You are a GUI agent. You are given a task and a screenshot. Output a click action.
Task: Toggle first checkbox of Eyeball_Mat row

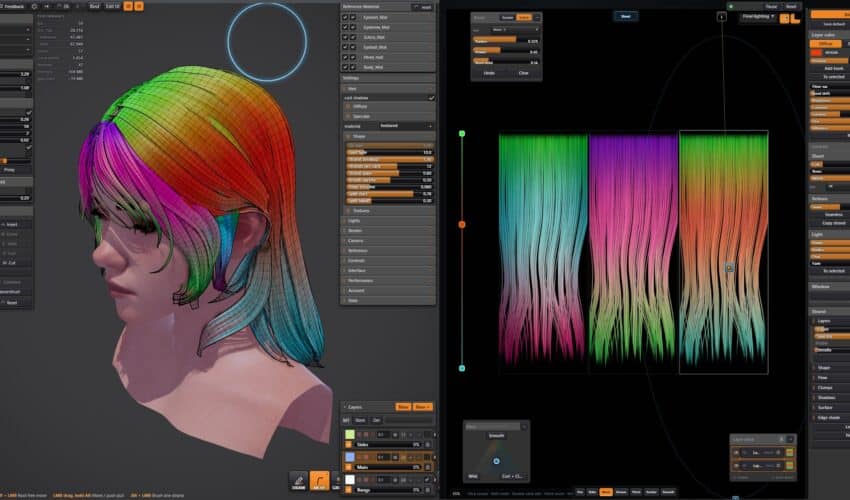(x=345, y=47)
